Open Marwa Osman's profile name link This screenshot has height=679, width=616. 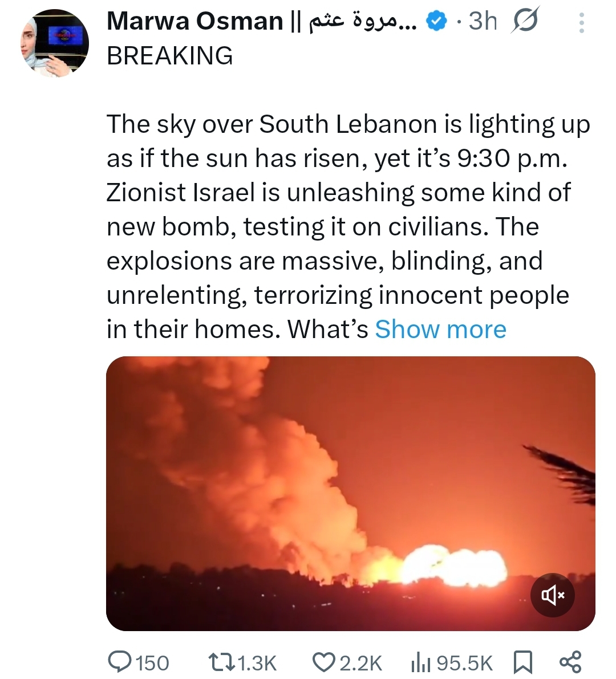tap(194, 22)
